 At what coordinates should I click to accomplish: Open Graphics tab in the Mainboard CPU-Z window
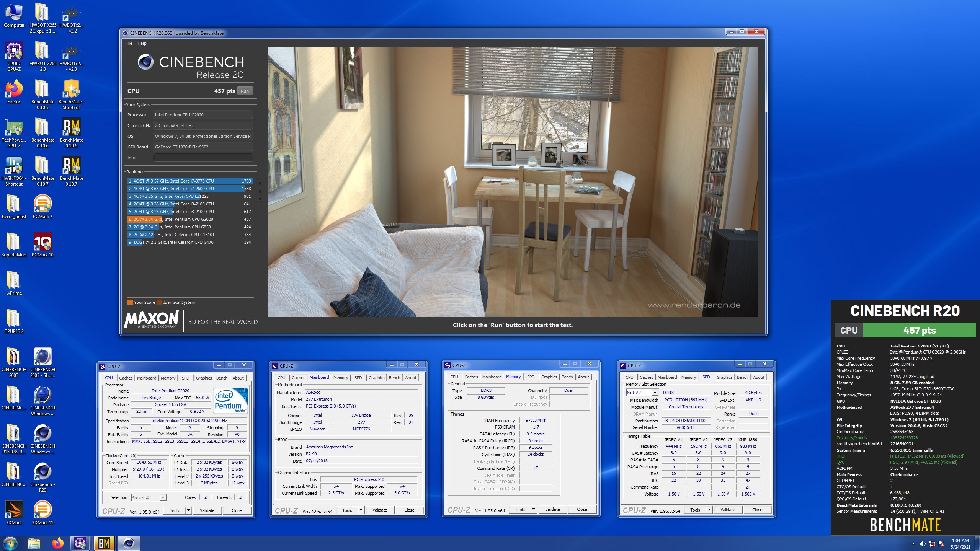pyautogui.click(x=376, y=378)
